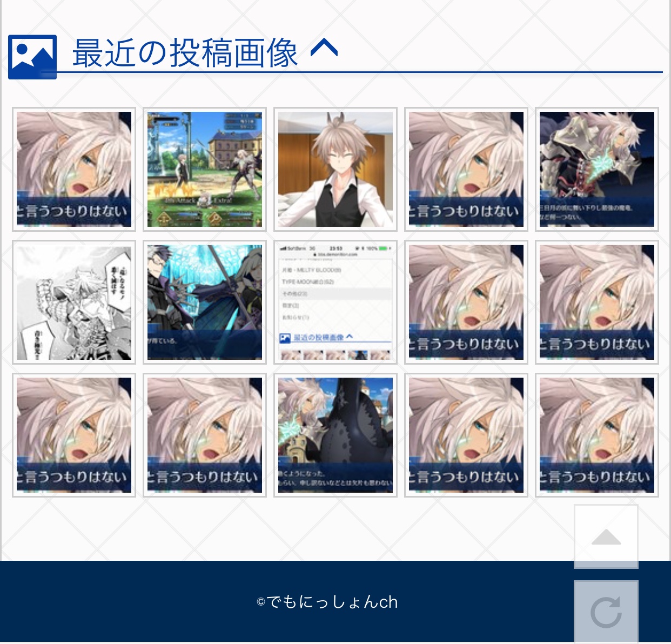Open the thumbnail of man in black vest
The height and width of the screenshot is (644, 671).
[335, 169]
